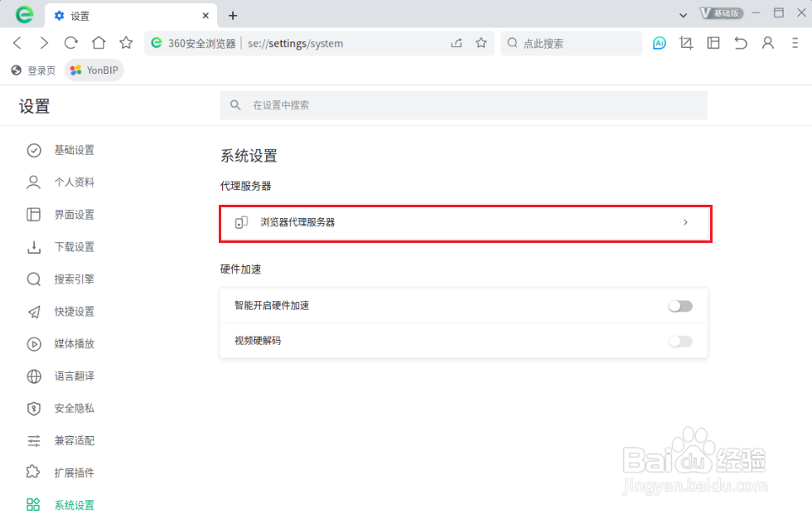Reload the current page

tap(71, 43)
